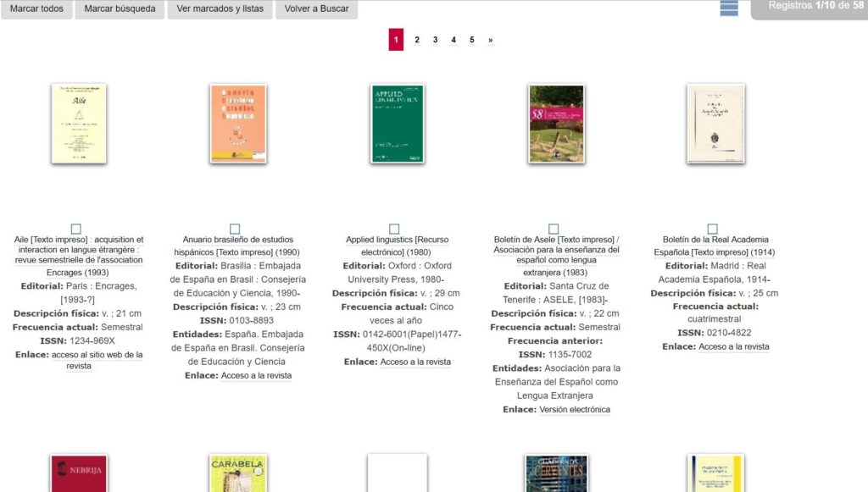The height and width of the screenshot is (492, 868).
Task: Click the Volver a Buscar button
Action: point(316,9)
